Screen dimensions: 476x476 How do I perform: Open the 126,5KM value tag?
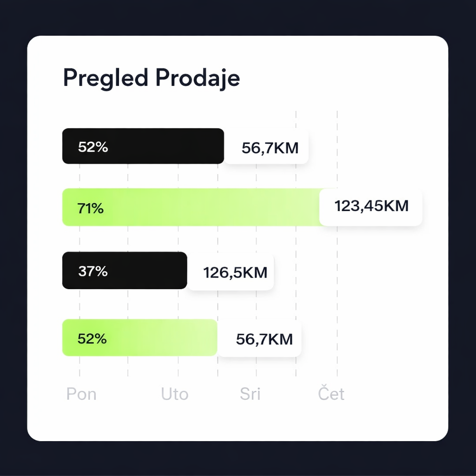(x=235, y=272)
